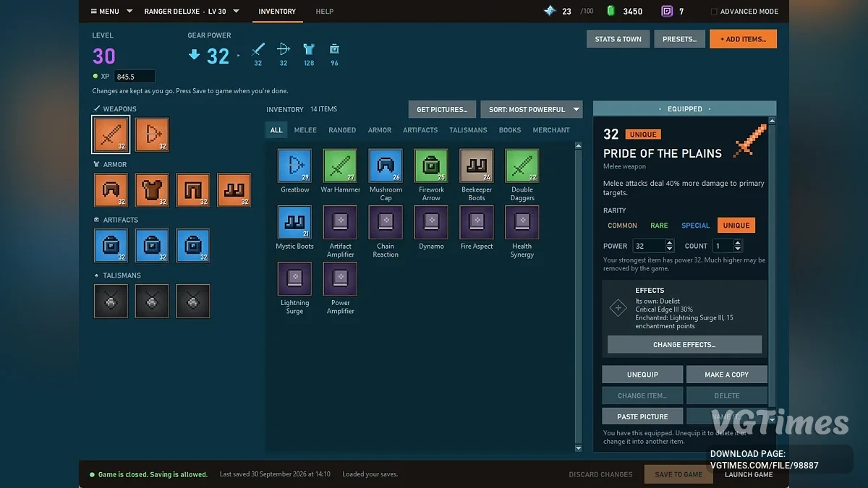Choose the Fire Aspect book

coord(477,223)
